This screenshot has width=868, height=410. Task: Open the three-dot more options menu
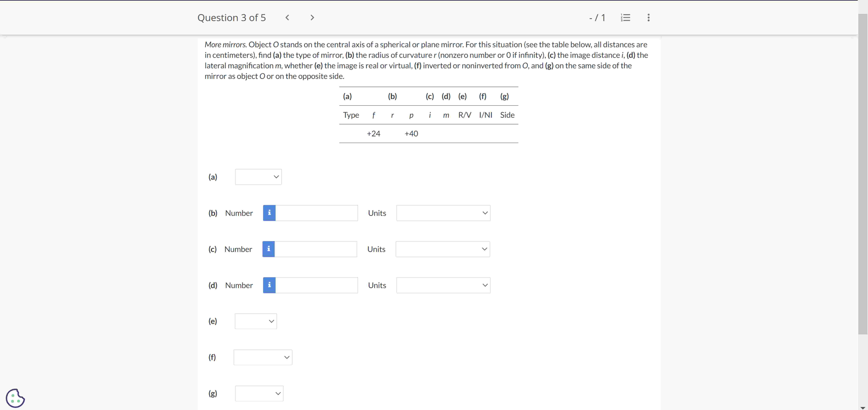pos(648,17)
